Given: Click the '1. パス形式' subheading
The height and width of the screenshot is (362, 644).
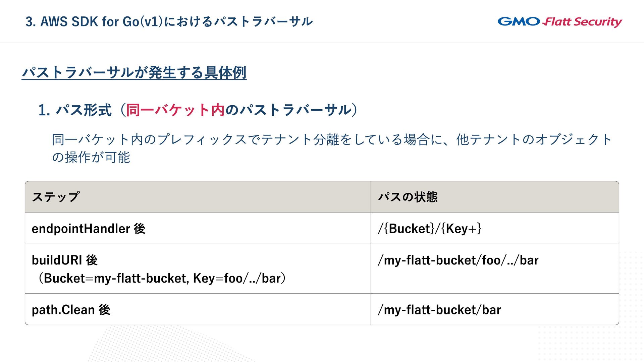Looking at the screenshot, I should tap(75, 110).
